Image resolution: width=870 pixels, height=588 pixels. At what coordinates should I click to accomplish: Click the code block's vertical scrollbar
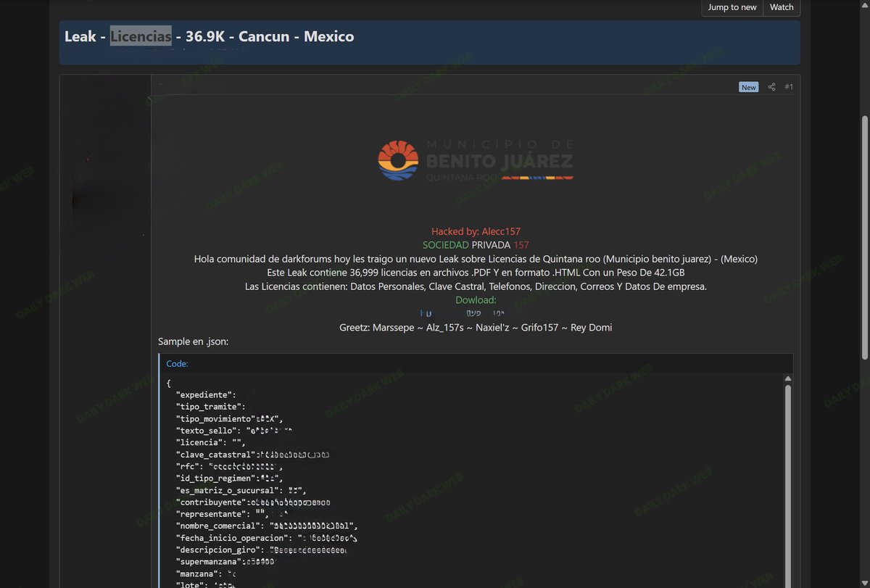pyautogui.click(x=788, y=486)
